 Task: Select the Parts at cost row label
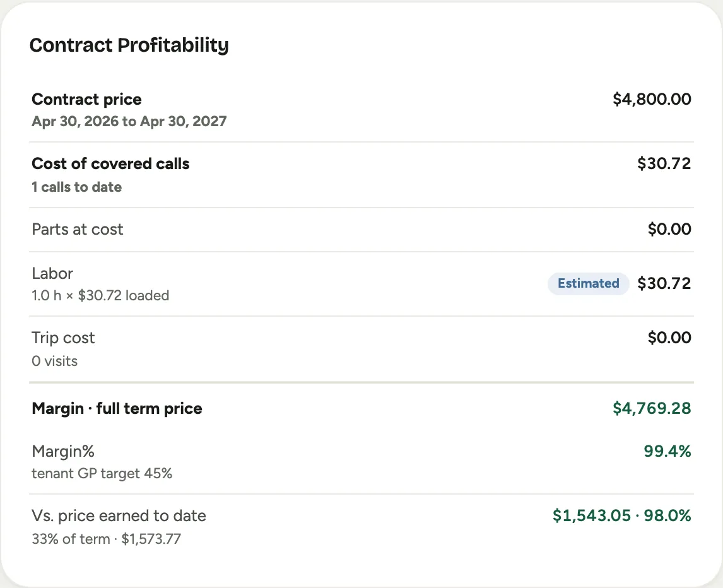[x=78, y=229]
